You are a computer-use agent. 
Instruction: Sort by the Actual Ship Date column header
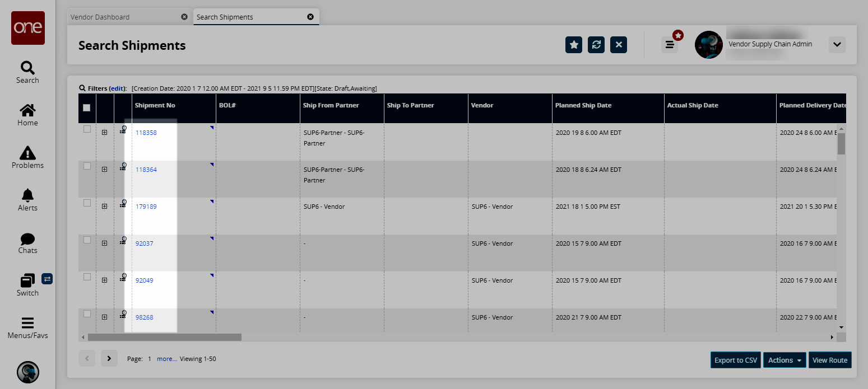[x=720, y=108]
